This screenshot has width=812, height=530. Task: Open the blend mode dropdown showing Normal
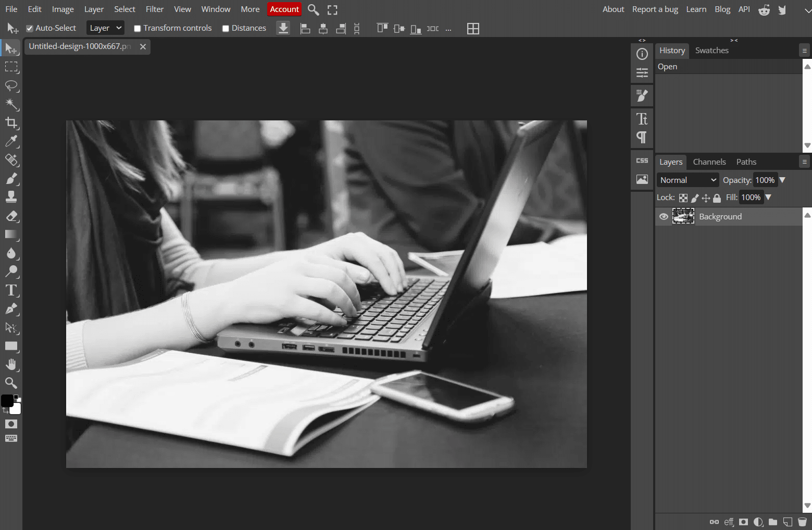pyautogui.click(x=687, y=179)
